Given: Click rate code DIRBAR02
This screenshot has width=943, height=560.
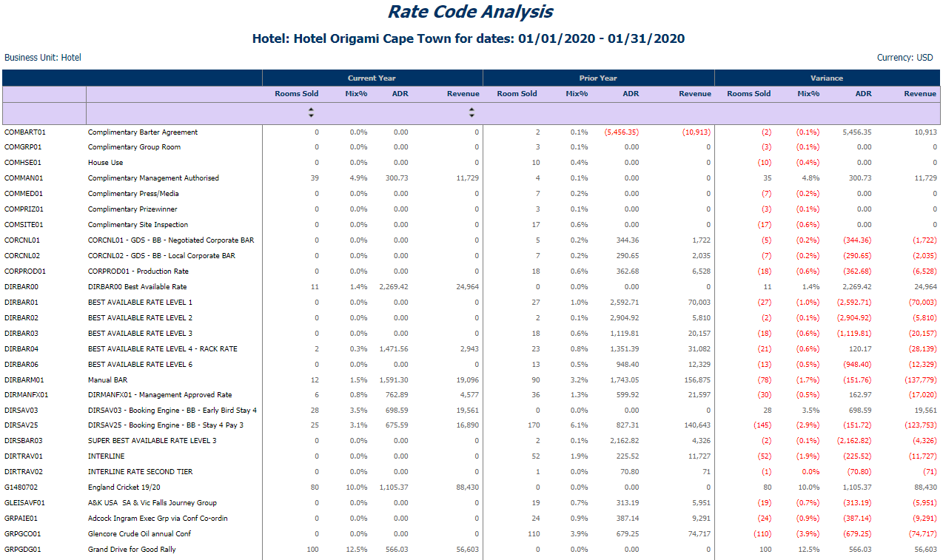Looking at the screenshot, I should click(x=21, y=318).
